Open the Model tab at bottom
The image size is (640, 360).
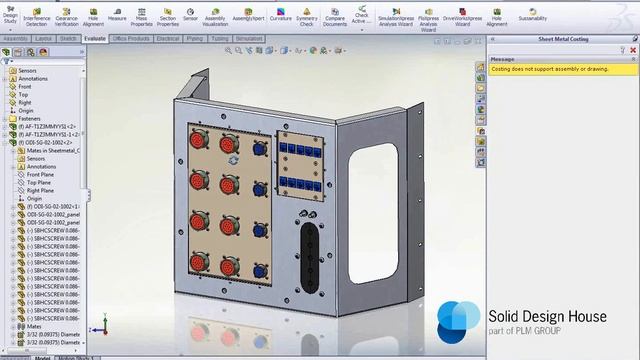pyautogui.click(x=42, y=358)
